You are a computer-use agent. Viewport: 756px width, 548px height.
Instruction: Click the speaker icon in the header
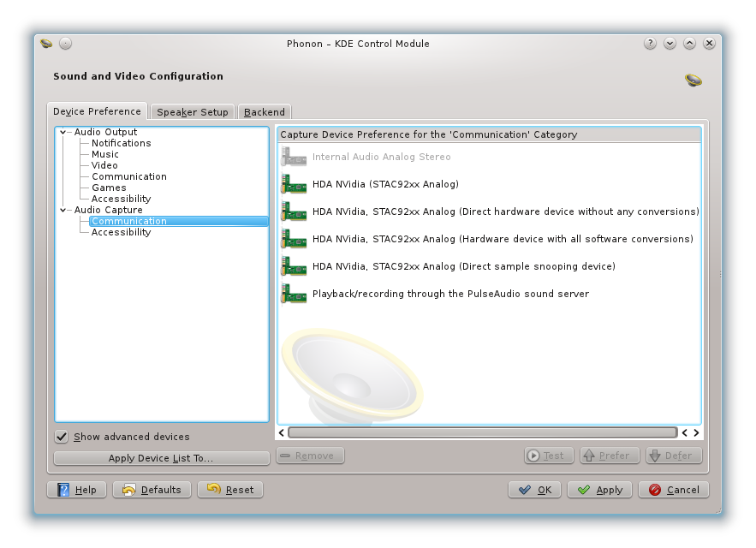[x=693, y=80]
